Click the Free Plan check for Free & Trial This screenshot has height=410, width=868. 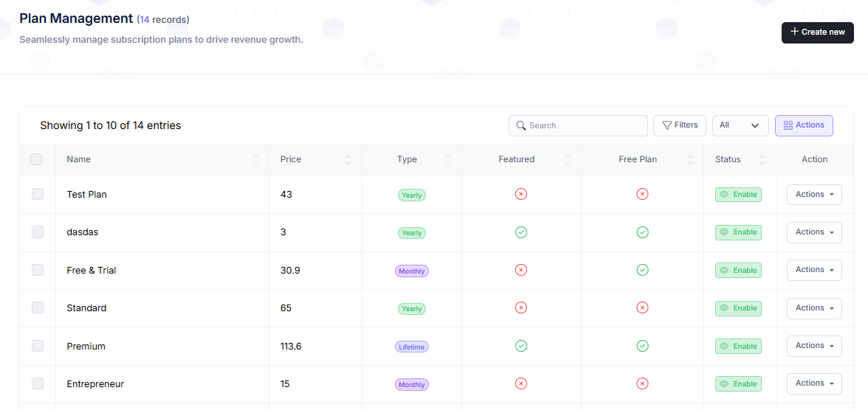(642, 270)
